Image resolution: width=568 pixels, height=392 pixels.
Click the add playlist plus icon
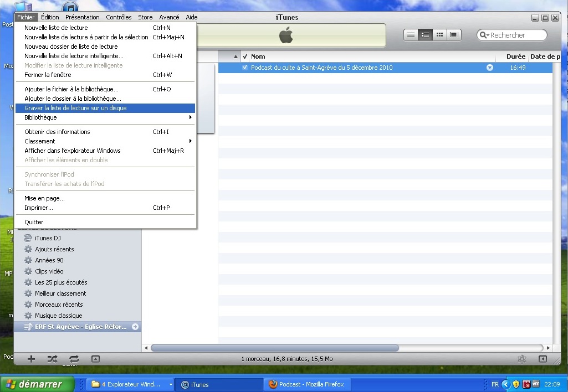[31, 359]
